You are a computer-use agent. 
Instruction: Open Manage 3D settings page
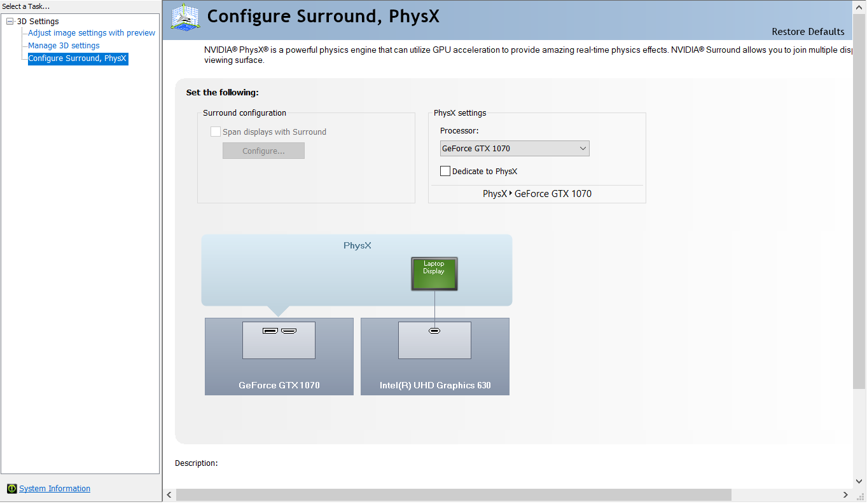pyautogui.click(x=64, y=46)
